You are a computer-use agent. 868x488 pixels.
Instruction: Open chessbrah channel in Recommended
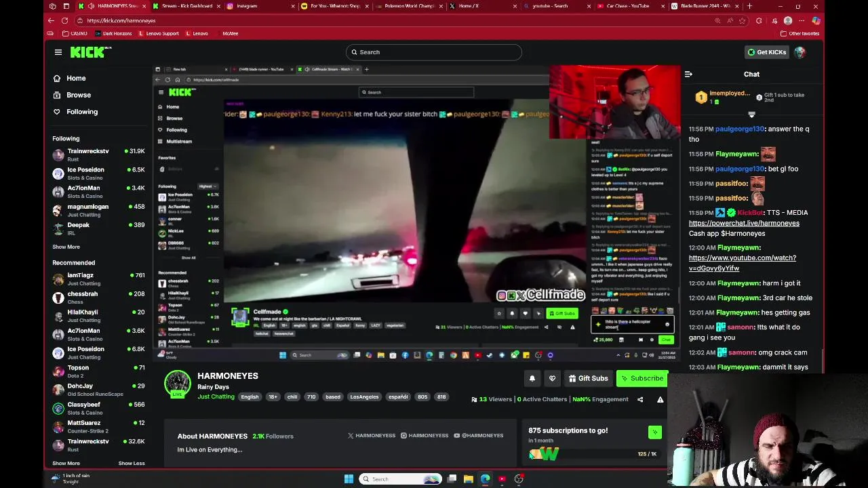(98, 298)
